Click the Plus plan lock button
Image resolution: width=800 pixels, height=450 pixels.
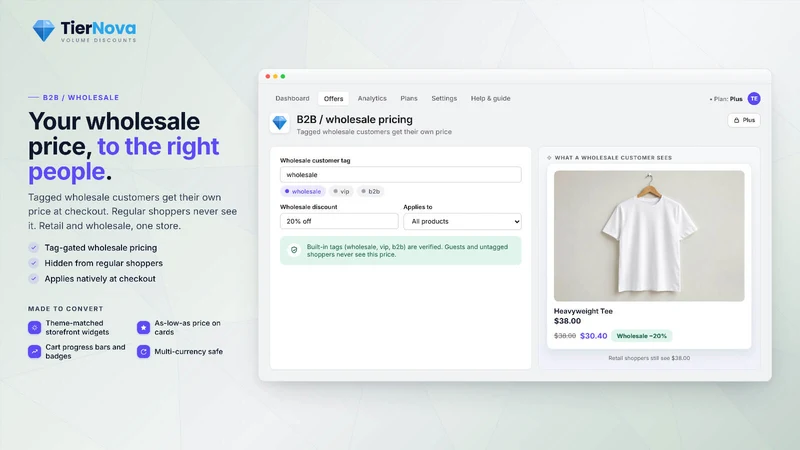tap(744, 120)
